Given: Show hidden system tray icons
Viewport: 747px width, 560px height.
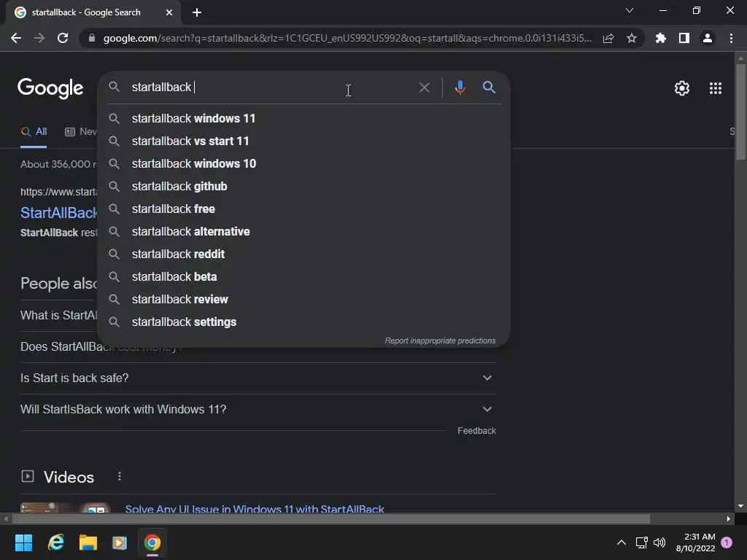Looking at the screenshot, I should point(622,542).
